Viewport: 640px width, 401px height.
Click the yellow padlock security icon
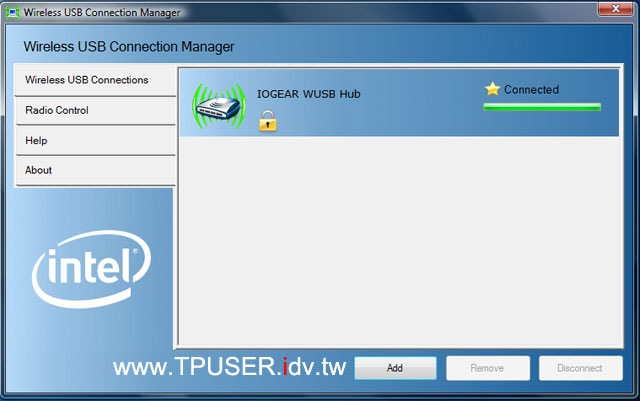[268, 121]
